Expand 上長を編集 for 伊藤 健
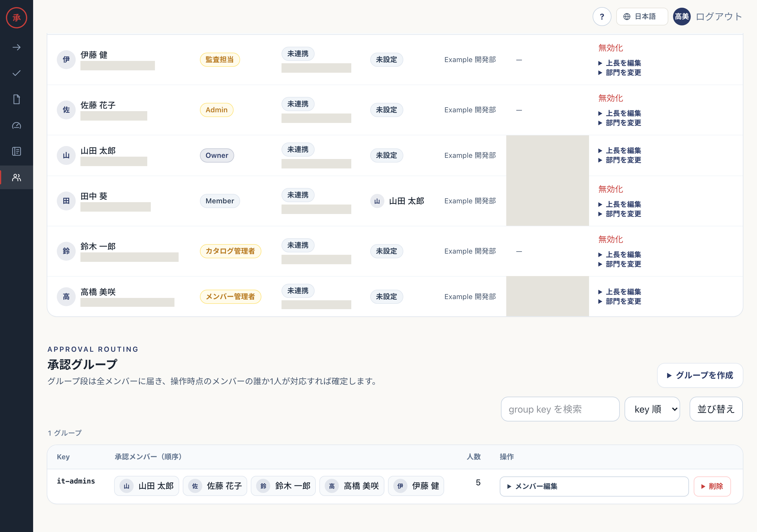The height and width of the screenshot is (532, 757). (x=619, y=63)
